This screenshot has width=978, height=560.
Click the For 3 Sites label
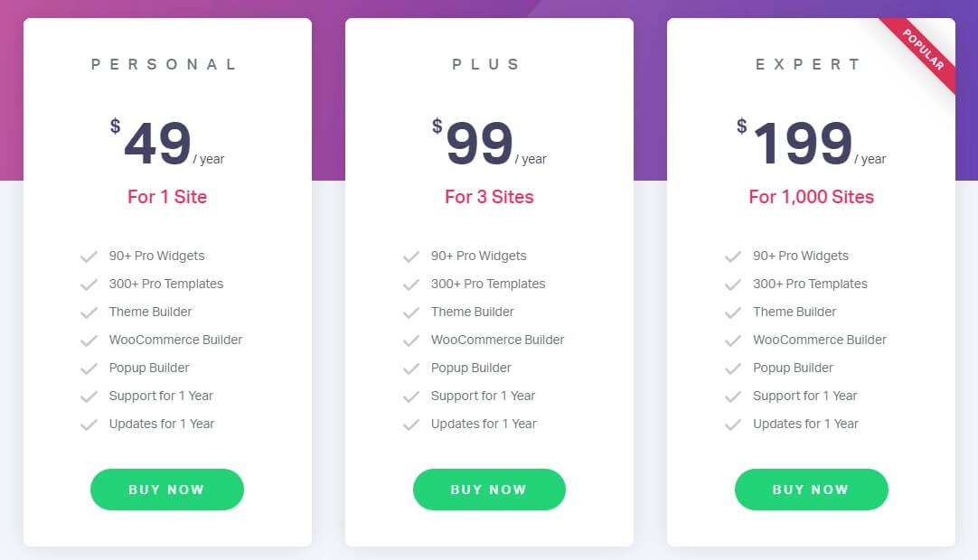pyautogui.click(x=489, y=197)
